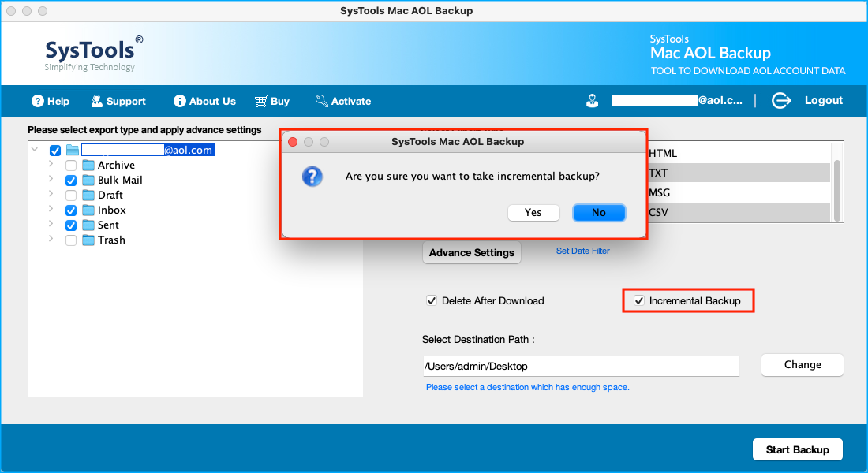Click the Support headset icon

tap(97, 101)
